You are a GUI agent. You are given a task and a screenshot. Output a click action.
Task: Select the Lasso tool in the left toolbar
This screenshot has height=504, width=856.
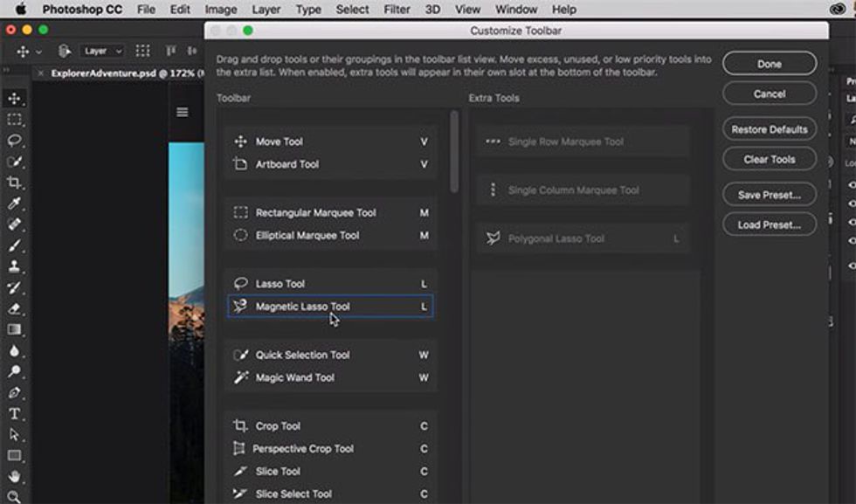(x=14, y=141)
